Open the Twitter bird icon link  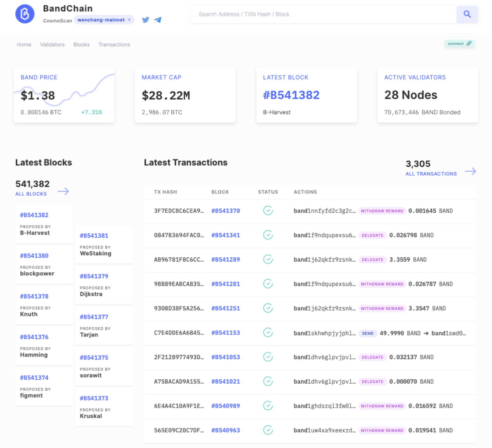coord(146,20)
